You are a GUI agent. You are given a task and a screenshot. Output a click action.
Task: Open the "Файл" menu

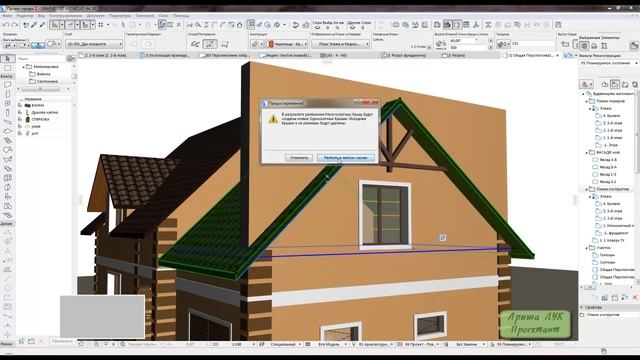pyautogui.click(x=7, y=16)
